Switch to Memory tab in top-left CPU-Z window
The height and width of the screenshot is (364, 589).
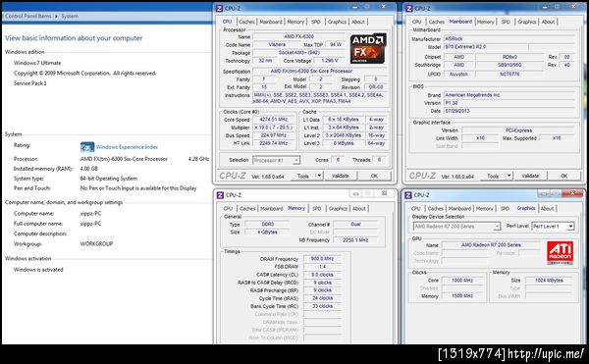click(295, 22)
